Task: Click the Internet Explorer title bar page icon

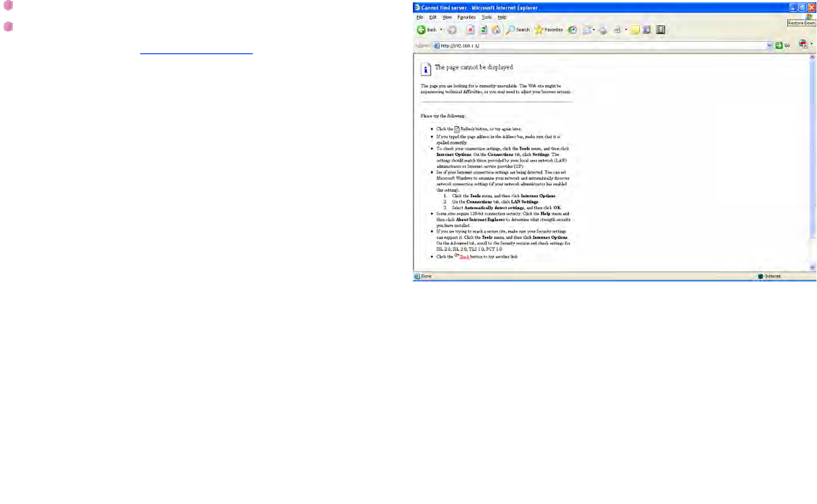Action: click(x=417, y=8)
